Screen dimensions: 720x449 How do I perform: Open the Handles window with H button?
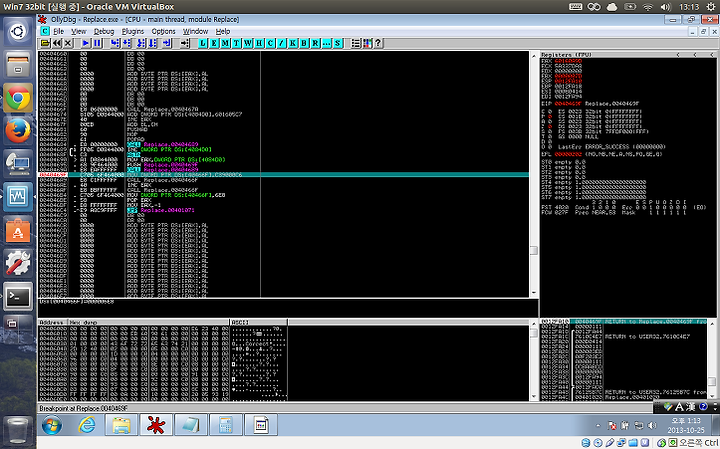[x=259, y=43]
